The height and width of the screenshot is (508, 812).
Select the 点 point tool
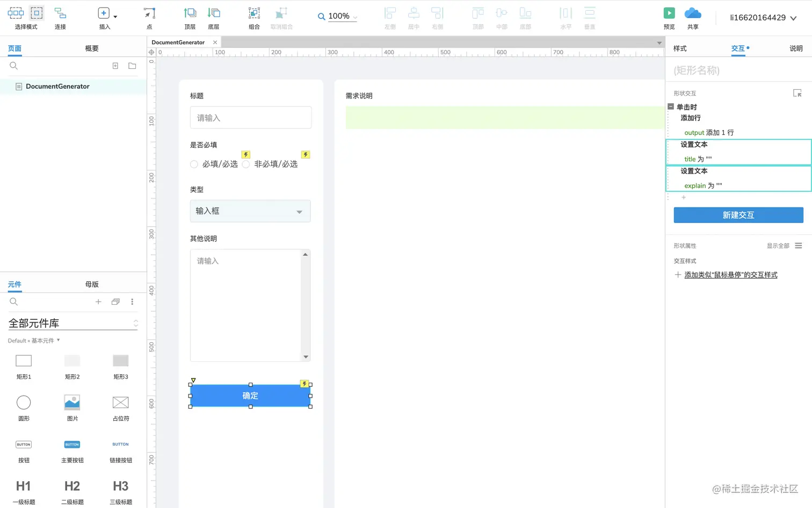[149, 13]
